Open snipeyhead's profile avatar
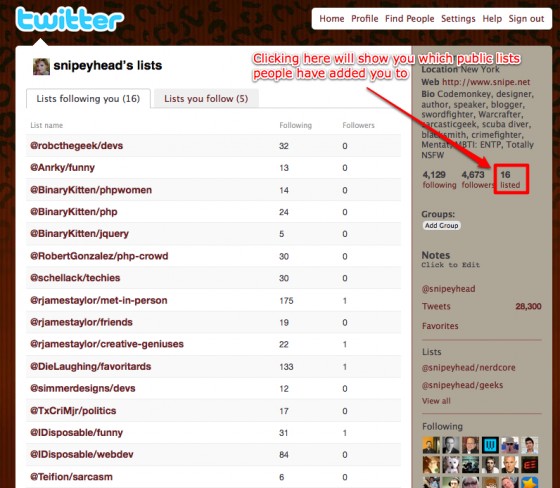The image size is (560, 488). click(x=41, y=66)
